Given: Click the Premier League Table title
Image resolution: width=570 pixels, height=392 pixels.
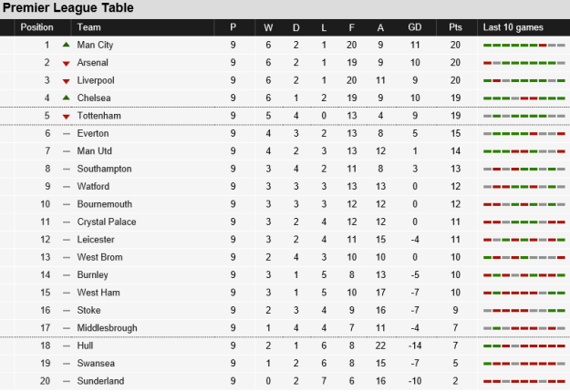Looking at the screenshot, I should 67,8.
